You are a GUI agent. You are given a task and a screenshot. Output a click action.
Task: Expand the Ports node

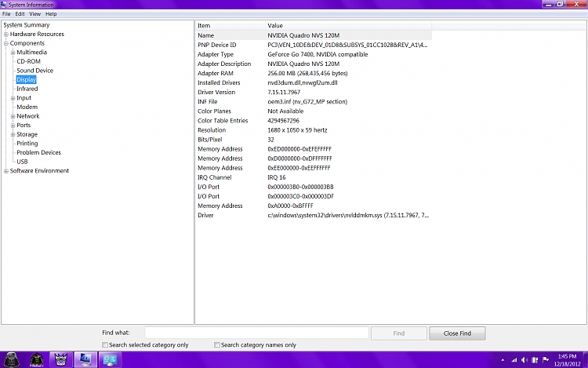click(13, 126)
